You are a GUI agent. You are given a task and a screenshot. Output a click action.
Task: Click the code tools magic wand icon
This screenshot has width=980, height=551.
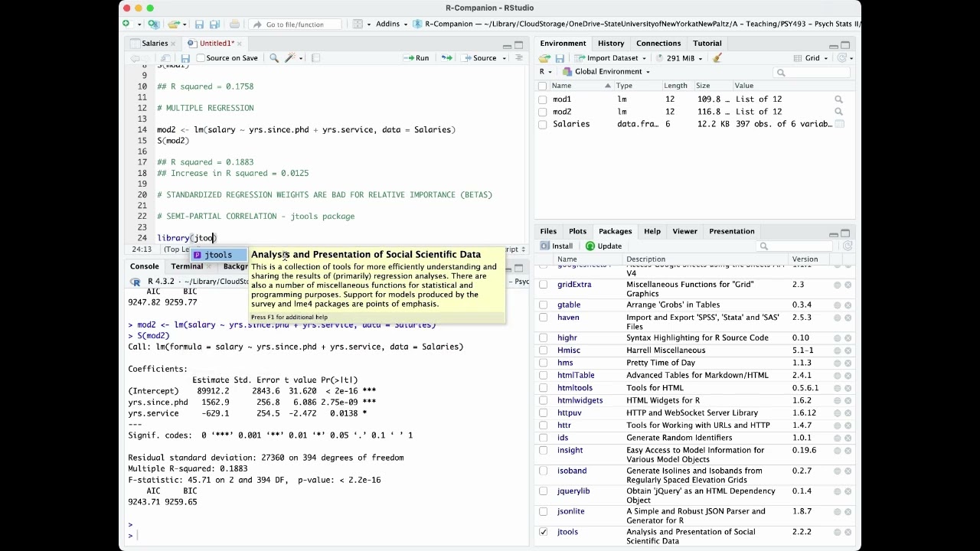291,58
